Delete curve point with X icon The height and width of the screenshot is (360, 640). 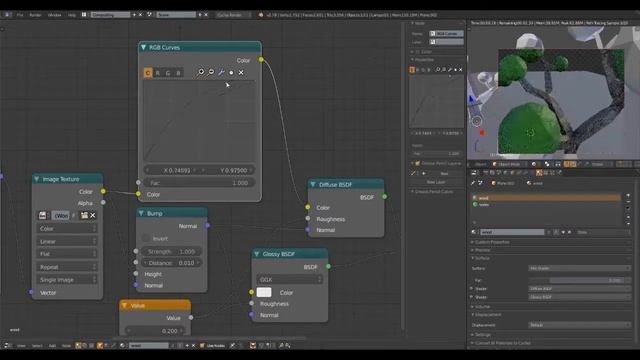(241, 72)
